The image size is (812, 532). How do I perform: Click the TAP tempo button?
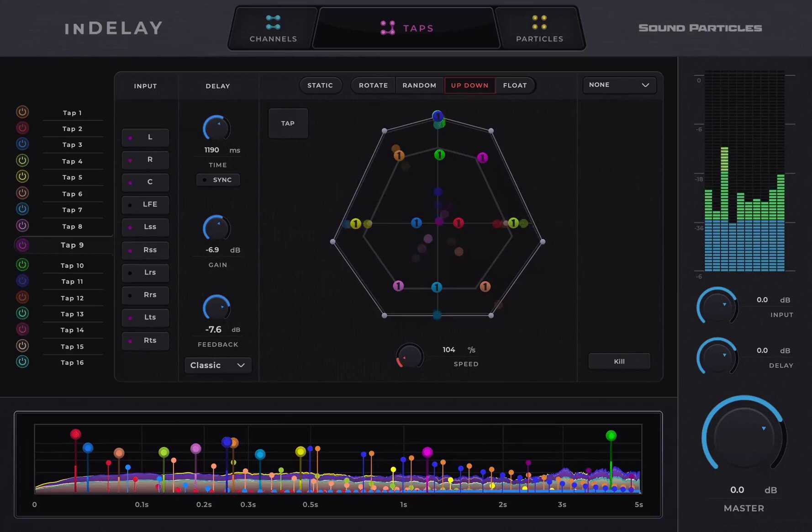(288, 123)
